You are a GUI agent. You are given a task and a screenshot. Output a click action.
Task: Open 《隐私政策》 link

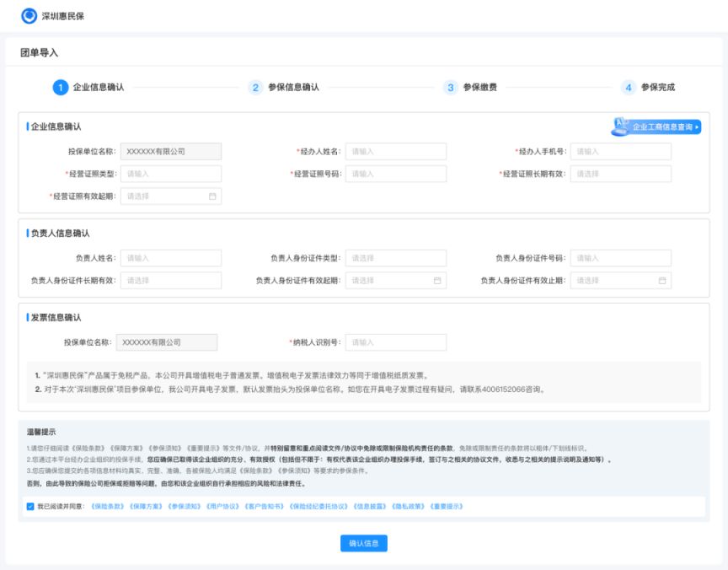[408, 507]
